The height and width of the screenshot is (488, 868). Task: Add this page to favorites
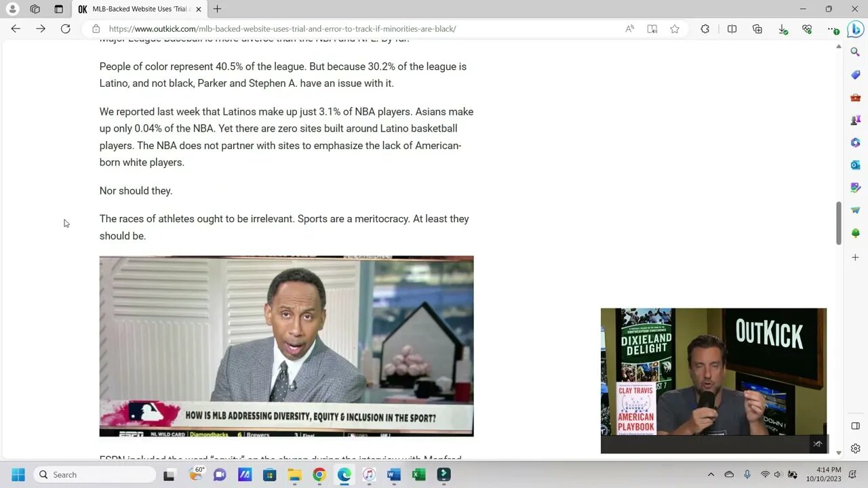pos(675,28)
